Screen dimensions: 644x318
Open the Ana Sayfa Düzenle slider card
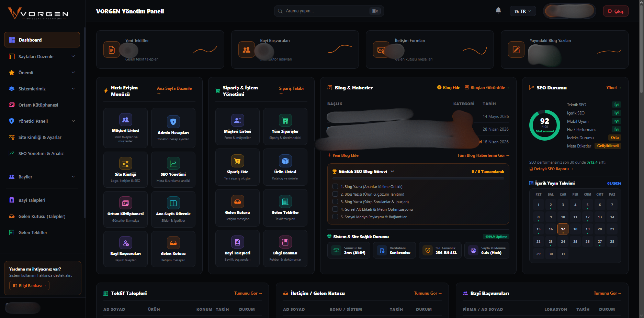[173, 209]
